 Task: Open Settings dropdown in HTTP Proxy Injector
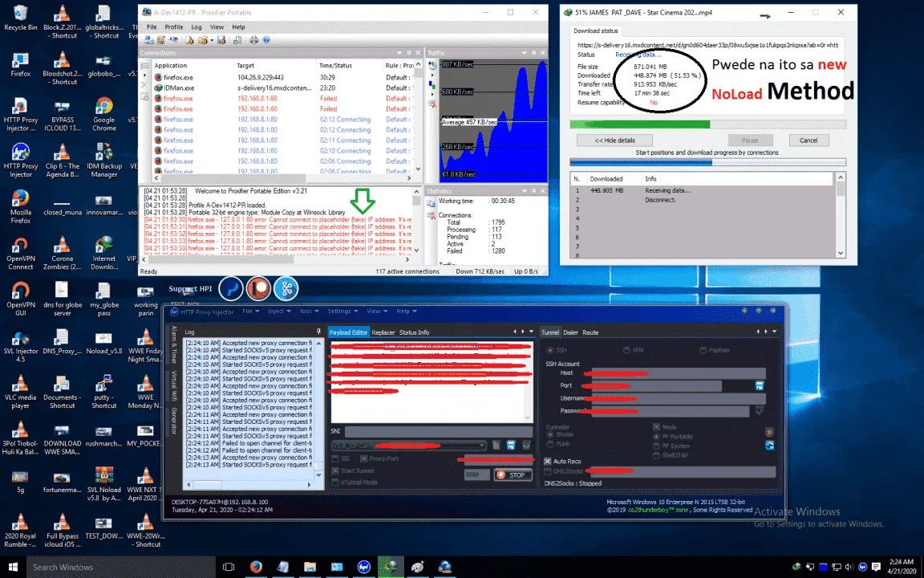pos(342,311)
